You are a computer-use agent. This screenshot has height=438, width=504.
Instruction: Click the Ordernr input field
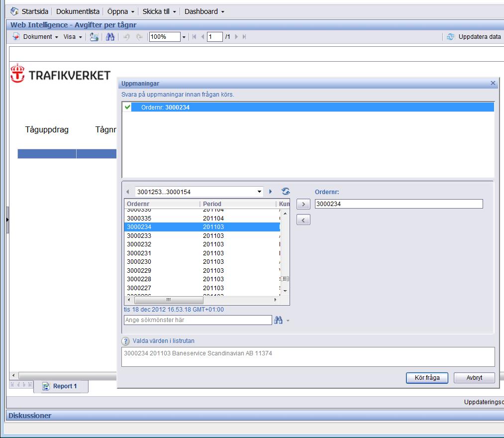[399, 204]
